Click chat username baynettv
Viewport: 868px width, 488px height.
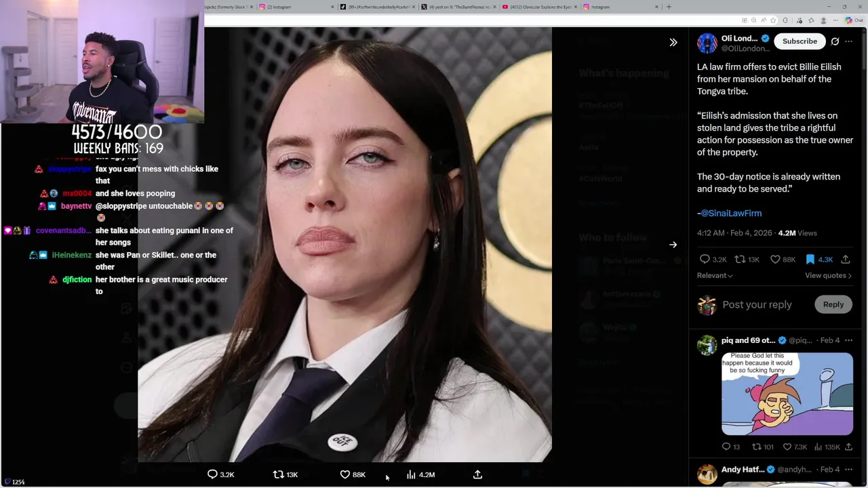point(76,206)
